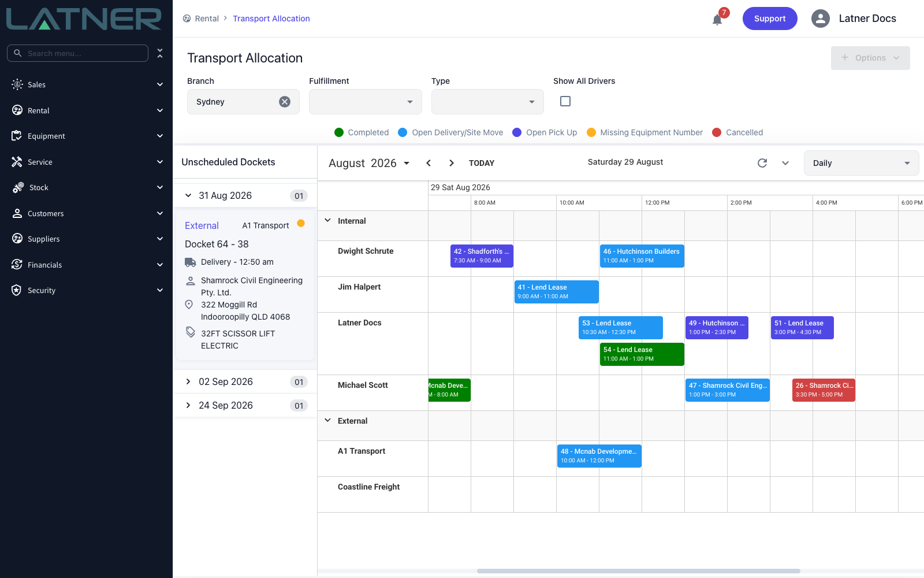Open booking 54 - Lend Lease

642,354
